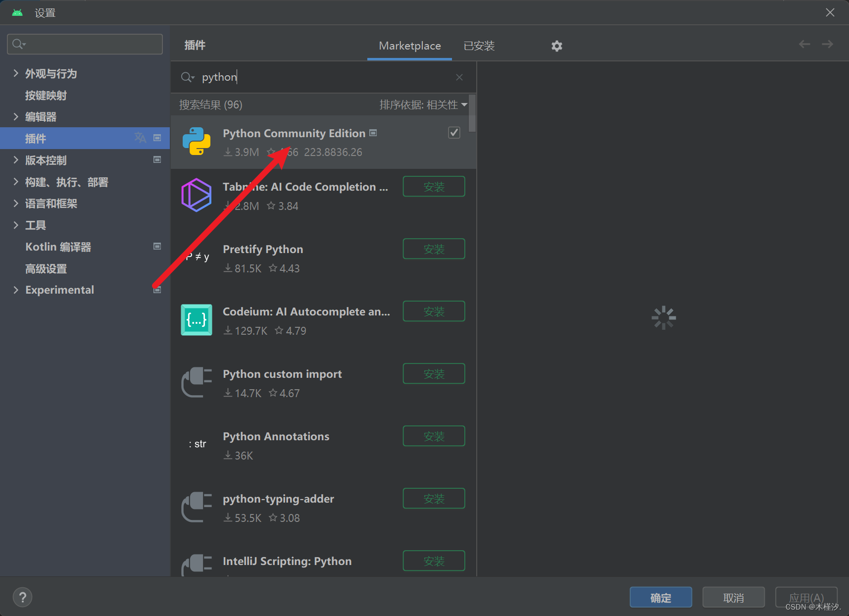Expand 工具 tree node
Screen dimensions: 849x616
coord(16,225)
